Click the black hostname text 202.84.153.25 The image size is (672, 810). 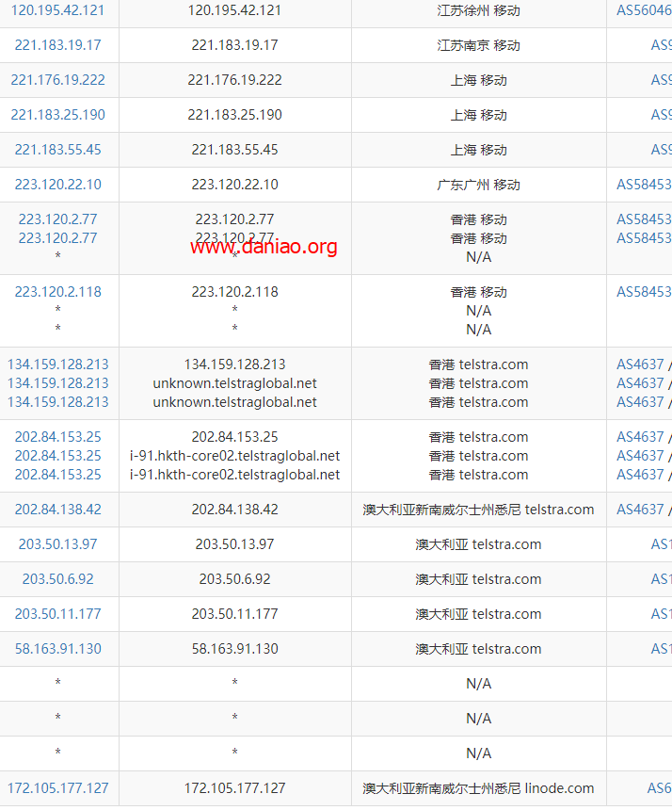pos(235,436)
